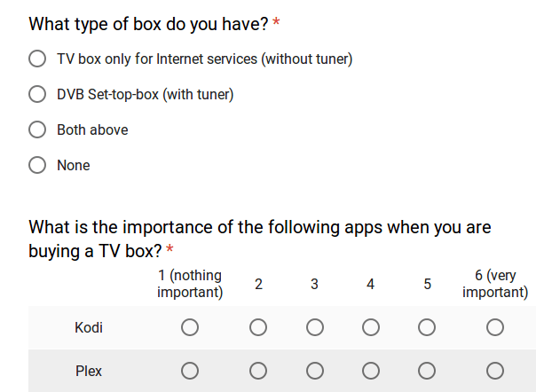Give Plex a rating of 5
This screenshot has width=544, height=392.
(427, 372)
